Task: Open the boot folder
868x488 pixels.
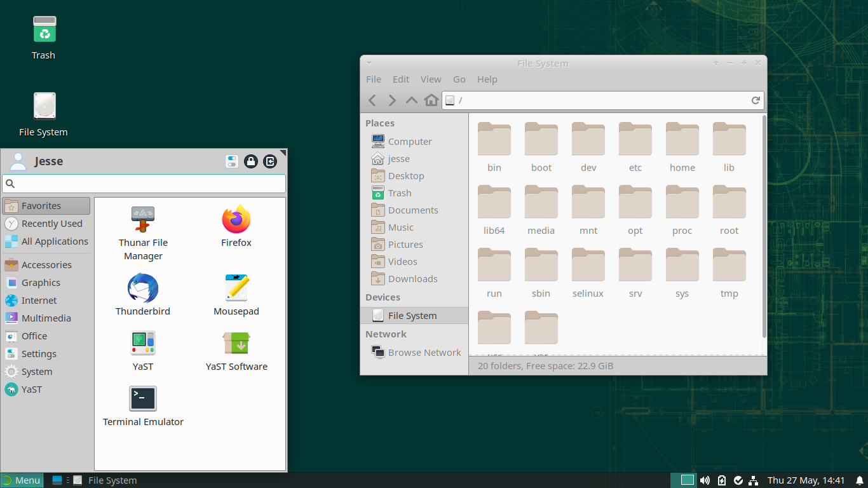Action: 541,147
